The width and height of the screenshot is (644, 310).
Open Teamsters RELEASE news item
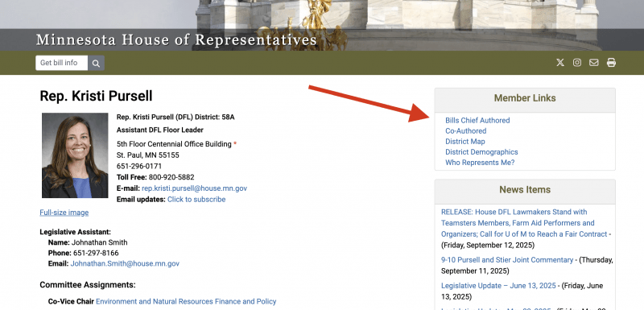tap(524, 223)
